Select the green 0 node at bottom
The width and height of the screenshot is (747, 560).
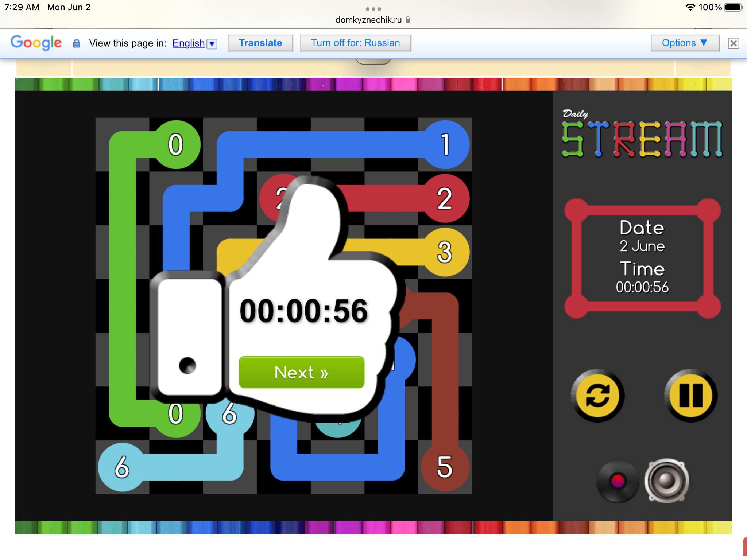pos(176,415)
